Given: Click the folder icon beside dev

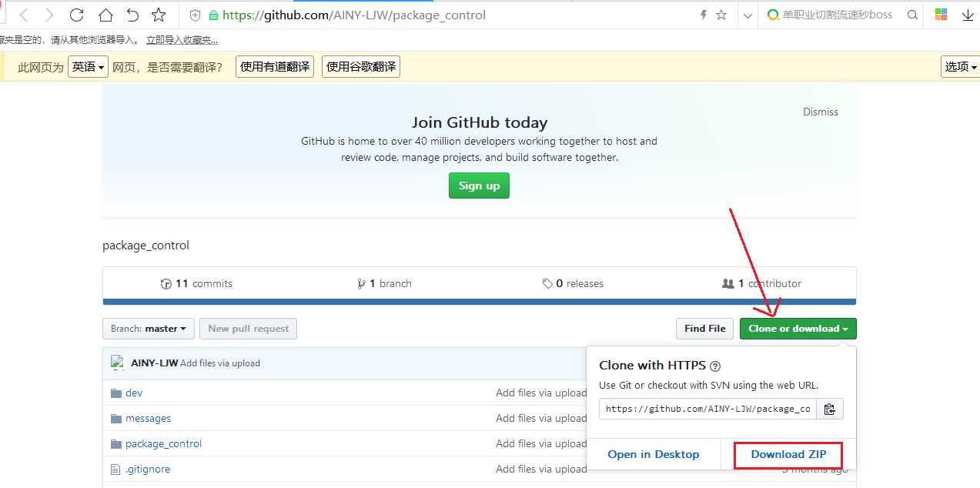Looking at the screenshot, I should (116, 393).
